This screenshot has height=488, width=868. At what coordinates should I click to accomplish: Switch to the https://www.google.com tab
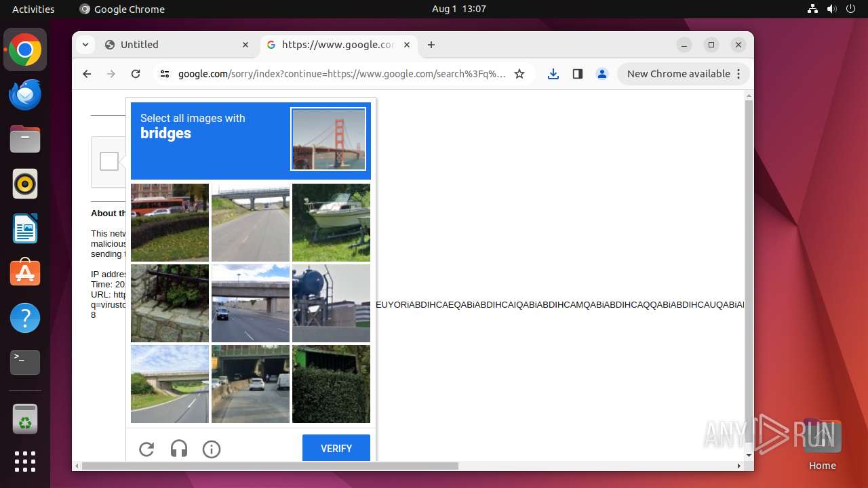click(x=338, y=45)
